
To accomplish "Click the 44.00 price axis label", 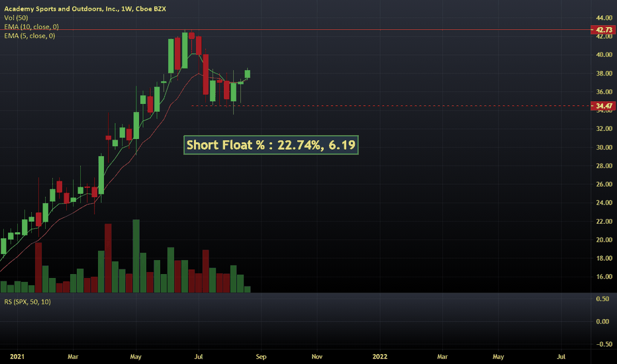I will coord(604,18).
